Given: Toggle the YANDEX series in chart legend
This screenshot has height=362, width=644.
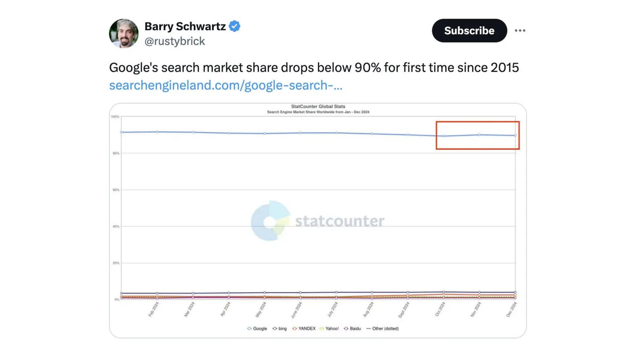Looking at the screenshot, I should tap(304, 329).
